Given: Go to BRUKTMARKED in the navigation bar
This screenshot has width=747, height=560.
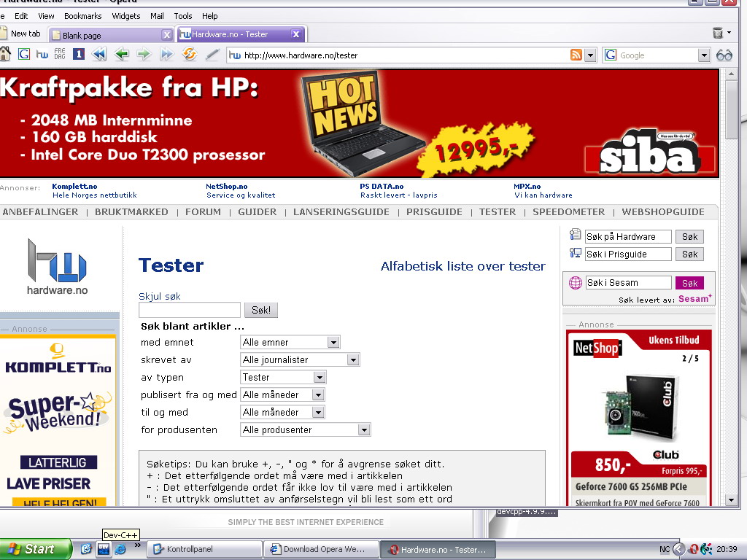Looking at the screenshot, I should tap(131, 212).
